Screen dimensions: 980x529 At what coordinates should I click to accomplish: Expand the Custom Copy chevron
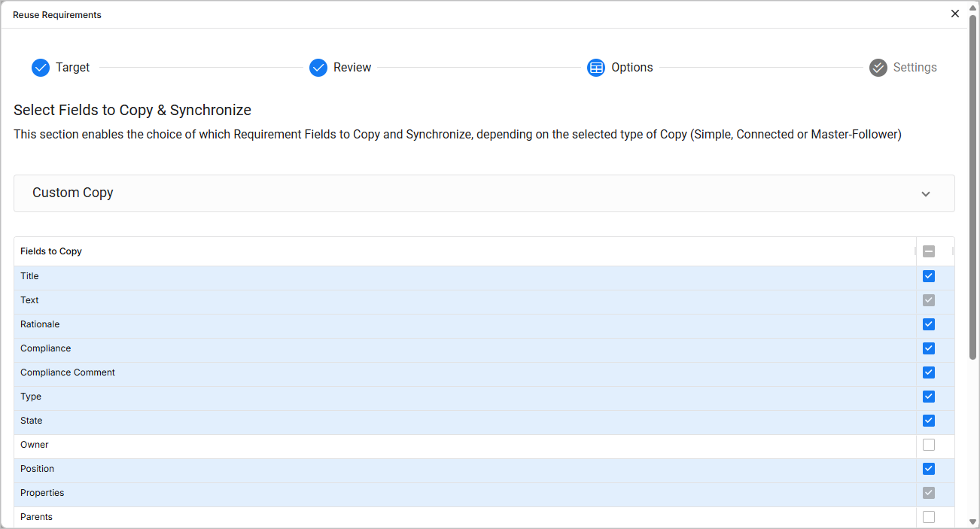[x=926, y=194]
